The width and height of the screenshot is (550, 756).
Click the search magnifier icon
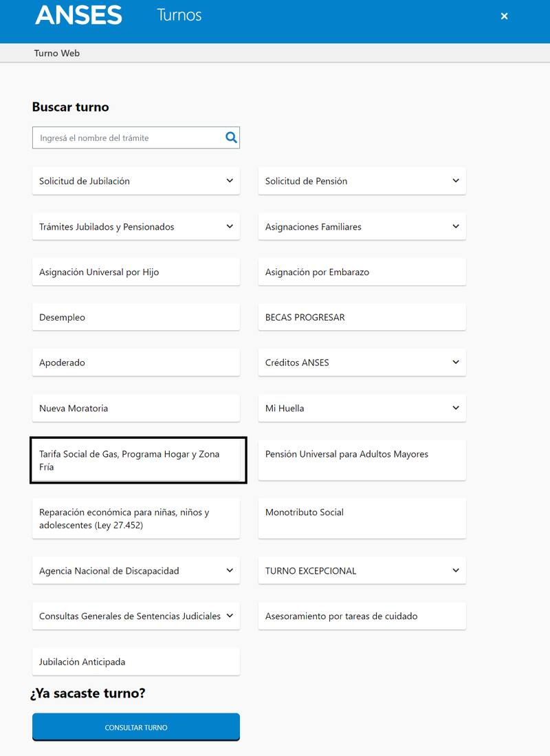click(x=231, y=138)
